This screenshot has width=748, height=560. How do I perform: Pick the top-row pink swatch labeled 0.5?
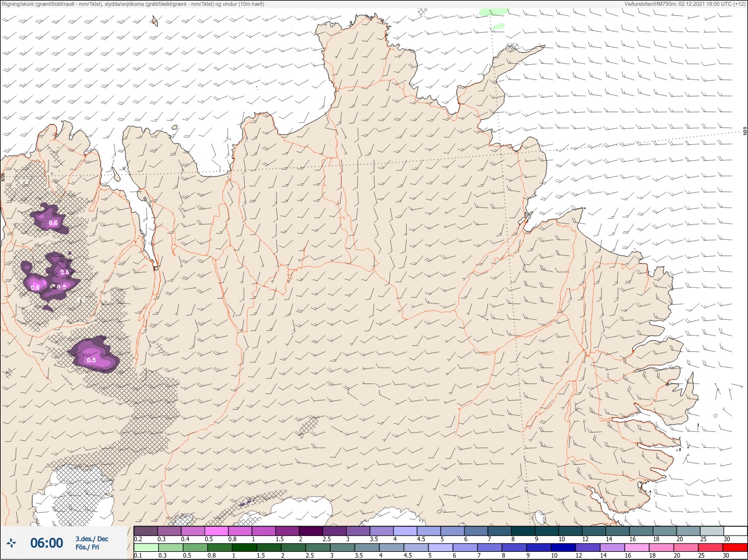[216, 531]
